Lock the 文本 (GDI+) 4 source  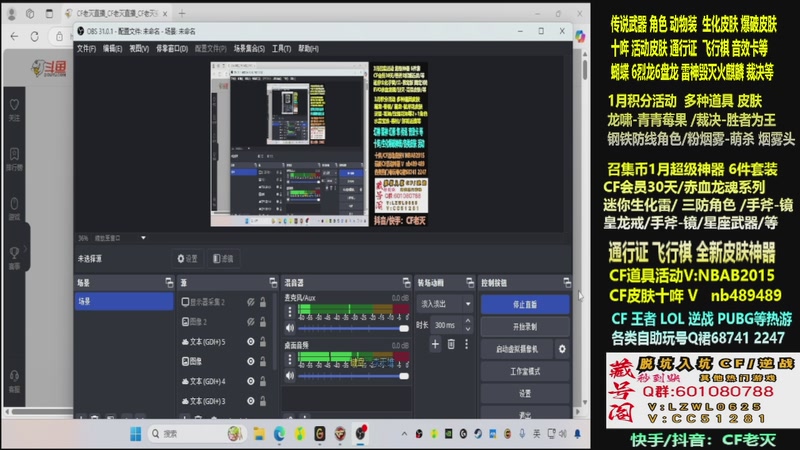point(263,381)
